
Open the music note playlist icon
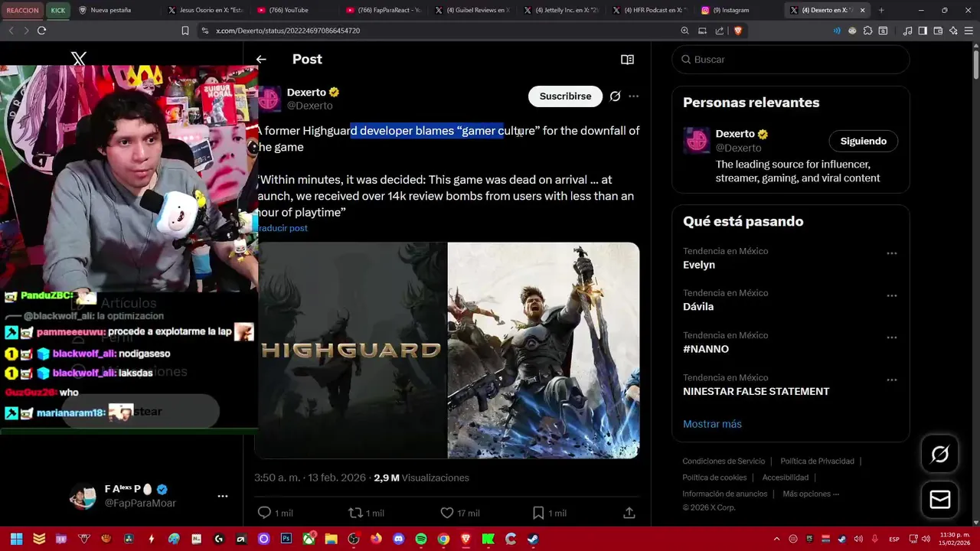coord(907,31)
